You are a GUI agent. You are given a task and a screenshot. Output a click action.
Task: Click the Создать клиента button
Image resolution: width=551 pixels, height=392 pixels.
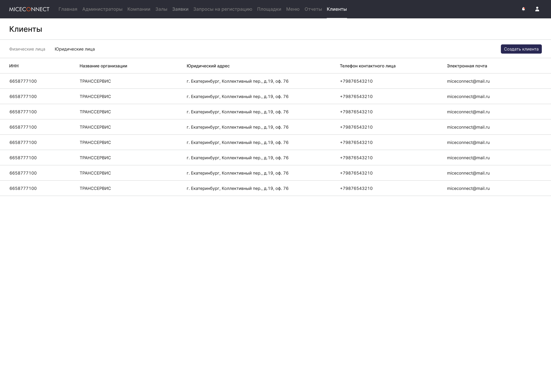click(x=521, y=49)
